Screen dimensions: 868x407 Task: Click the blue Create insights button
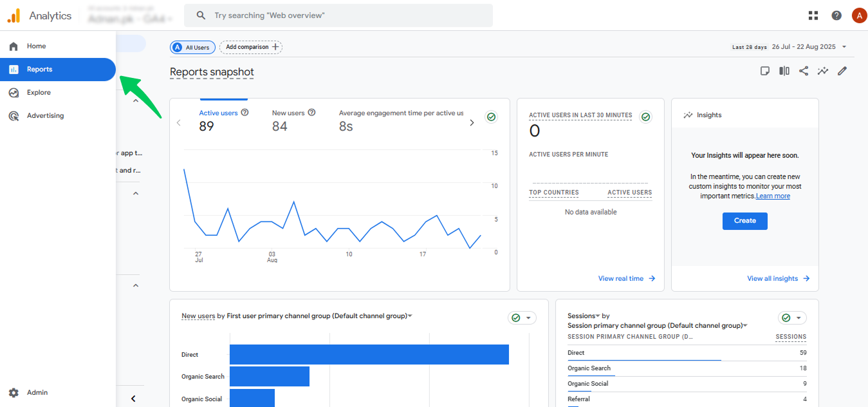coord(745,220)
